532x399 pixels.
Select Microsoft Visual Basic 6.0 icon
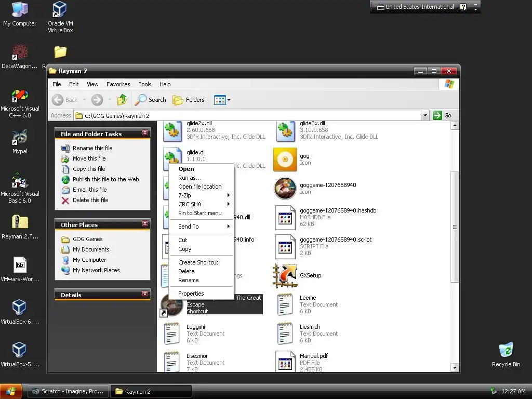[20, 188]
